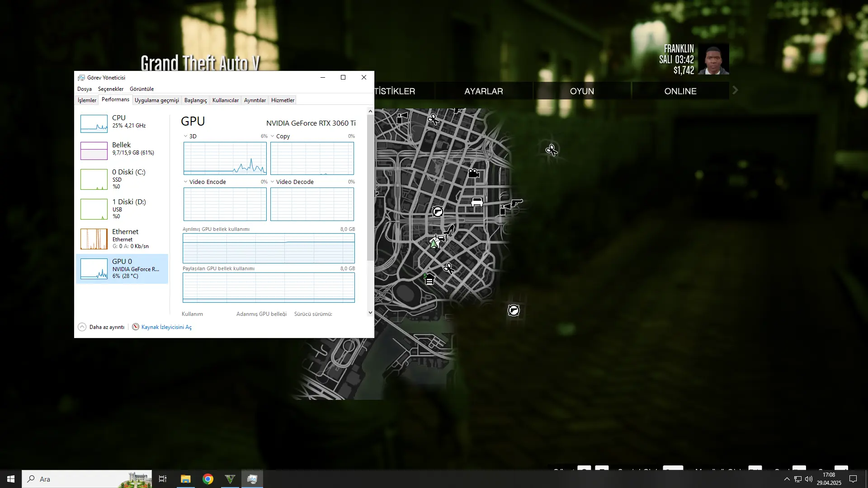Viewport: 868px width, 488px height.
Task: Open the notification center icon
Action: pos(853,479)
